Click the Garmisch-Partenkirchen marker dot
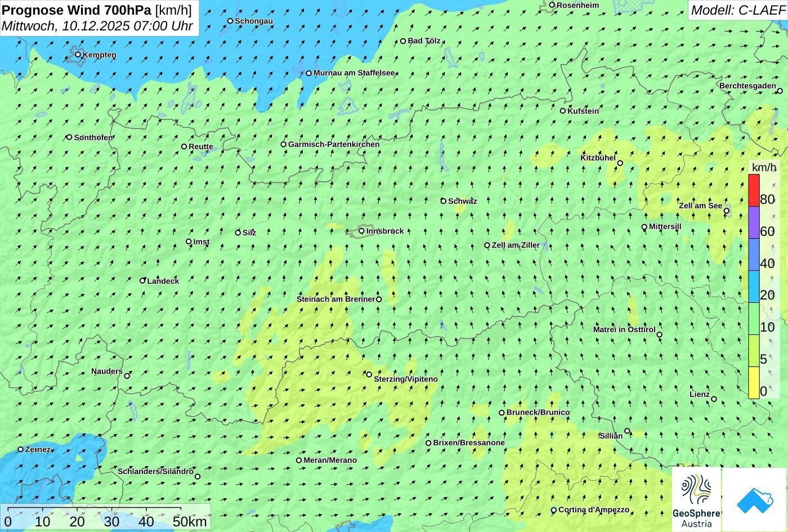This screenshot has width=788, height=532. click(x=284, y=144)
